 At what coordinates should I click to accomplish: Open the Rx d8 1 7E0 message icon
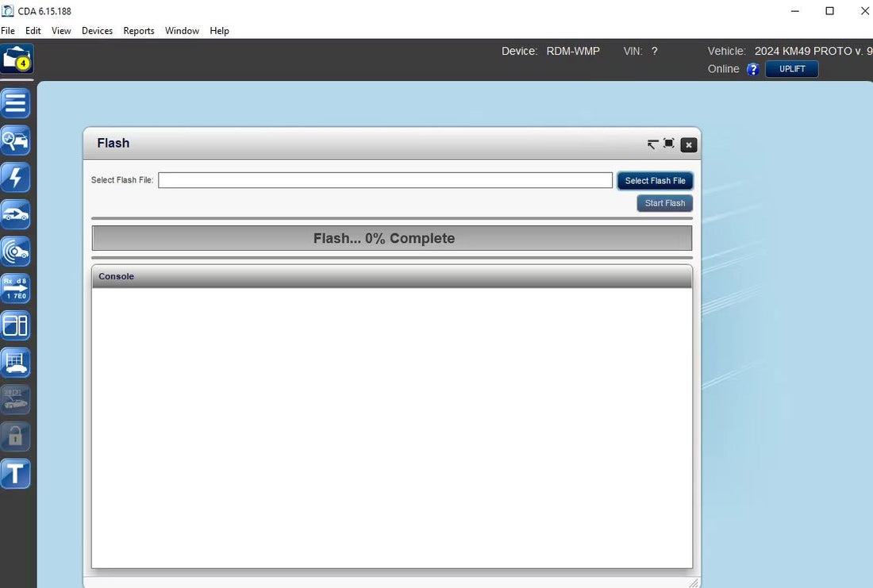click(16, 289)
